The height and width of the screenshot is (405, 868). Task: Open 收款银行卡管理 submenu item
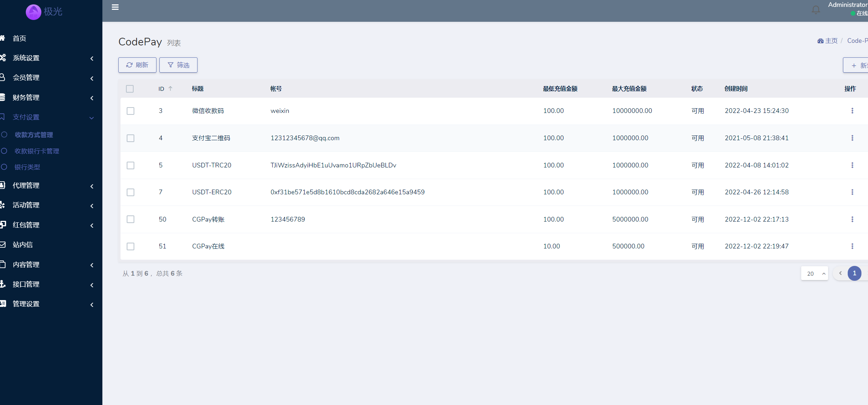pyautogui.click(x=37, y=151)
